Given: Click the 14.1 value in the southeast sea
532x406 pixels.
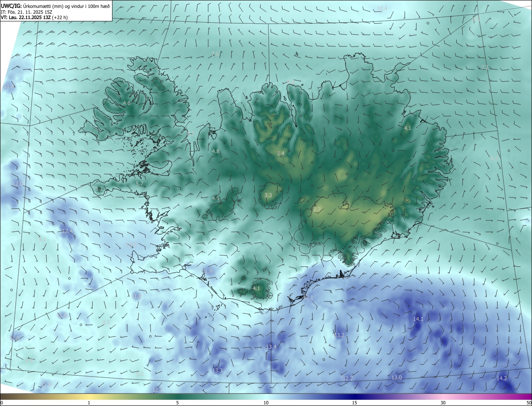Looking at the screenshot, I should tap(418, 319).
